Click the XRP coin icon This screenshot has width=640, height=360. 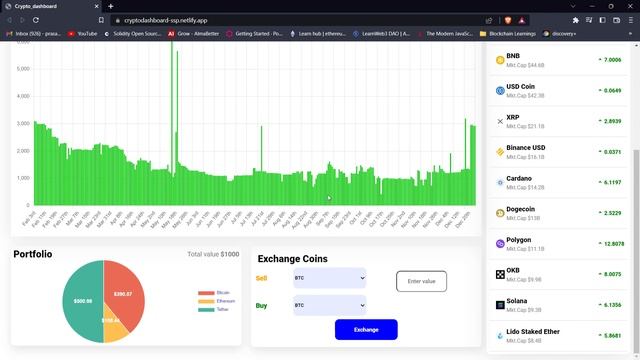[x=500, y=121]
